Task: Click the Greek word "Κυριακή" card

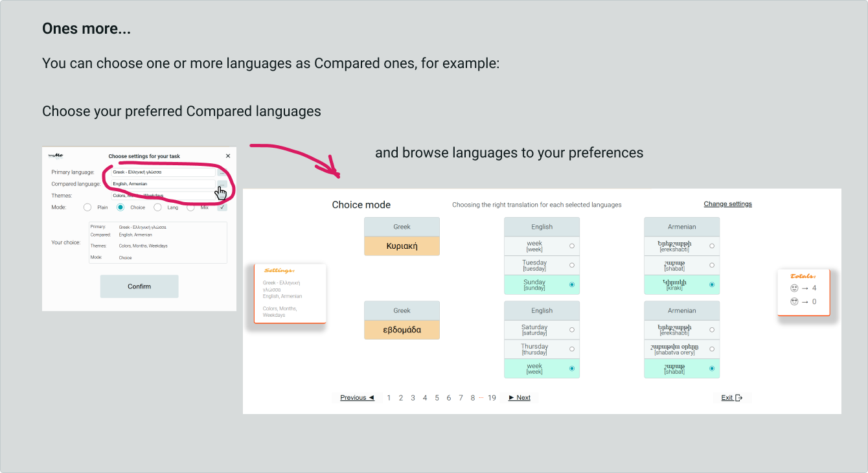Action: coord(402,246)
